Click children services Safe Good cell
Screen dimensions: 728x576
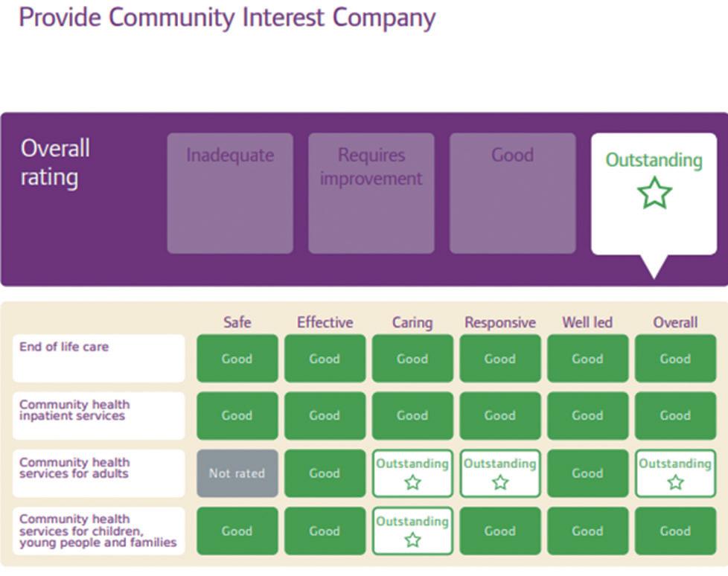237,531
